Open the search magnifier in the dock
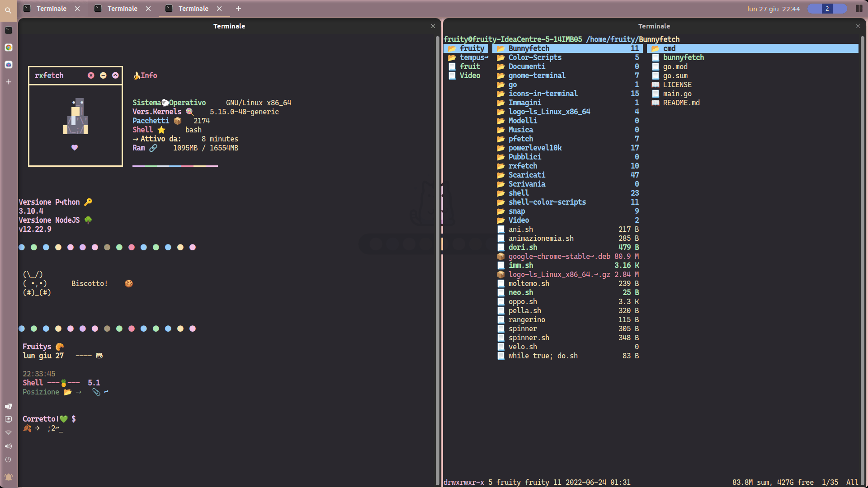The image size is (868, 488). tap(8, 10)
